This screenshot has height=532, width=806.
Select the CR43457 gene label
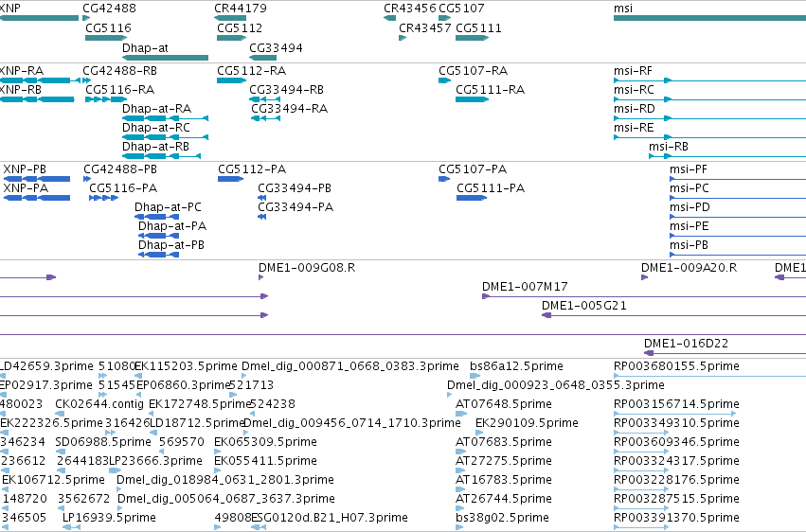click(x=425, y=27)
